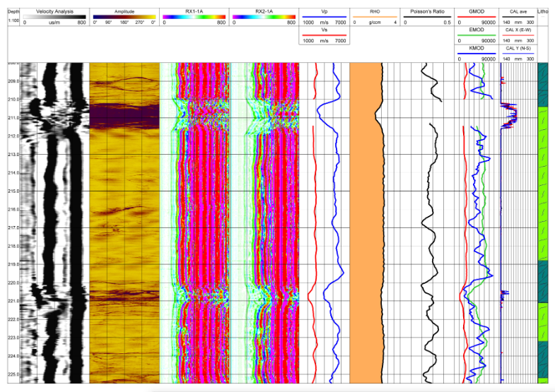555x392 pixels.
Task: Click the Velocity Analysis grayscale scale bar
Action: [x=55, y=17]
